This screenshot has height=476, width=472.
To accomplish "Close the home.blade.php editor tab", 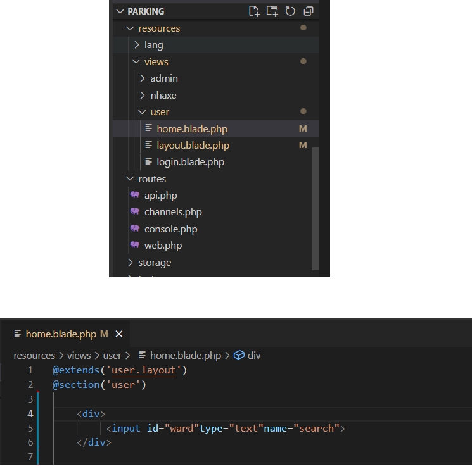I will [118, 334].
